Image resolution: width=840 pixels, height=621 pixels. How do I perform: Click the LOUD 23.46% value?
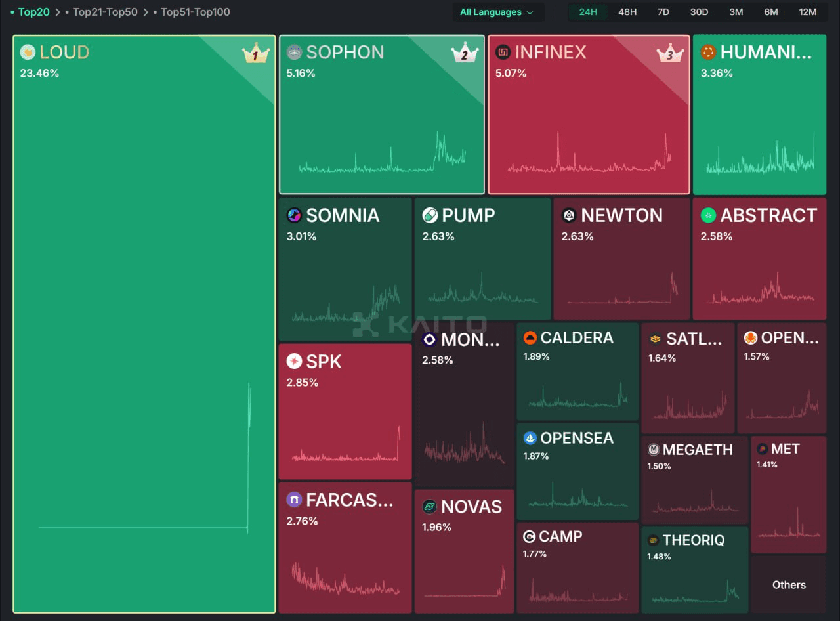click(39, 73)
